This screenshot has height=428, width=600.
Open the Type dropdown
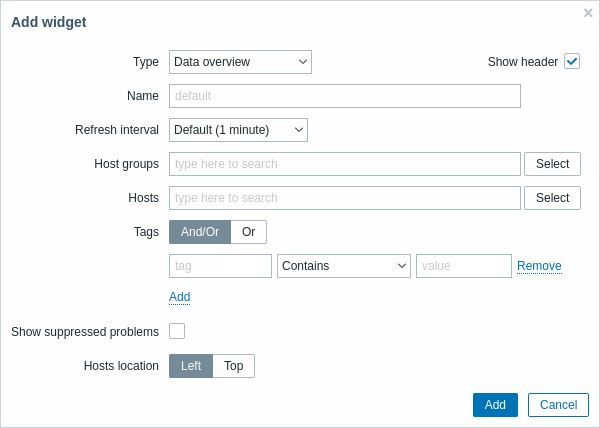coord(240,62)
